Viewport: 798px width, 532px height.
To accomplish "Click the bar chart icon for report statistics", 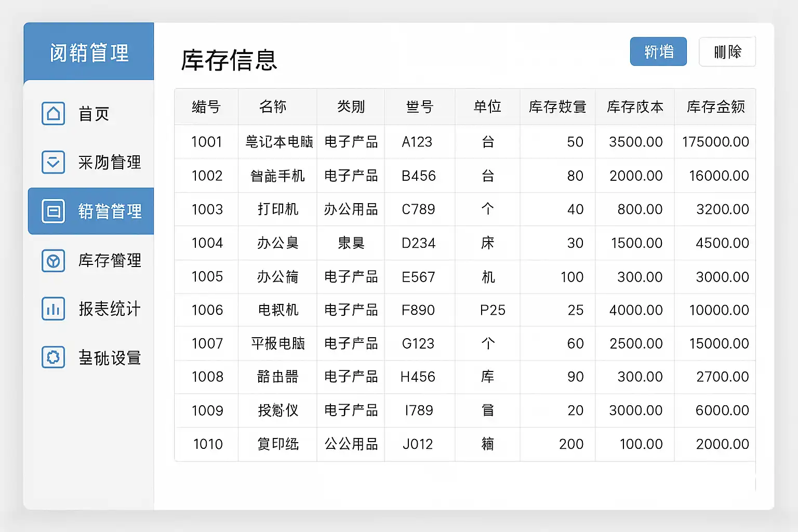I will 53,309.
